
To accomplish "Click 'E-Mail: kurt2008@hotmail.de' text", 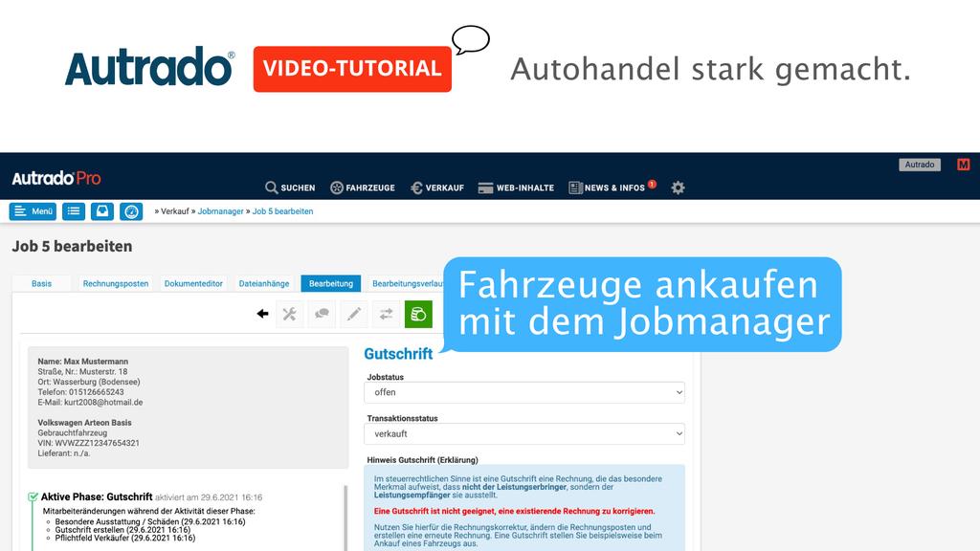I will (x=90, y=403).
